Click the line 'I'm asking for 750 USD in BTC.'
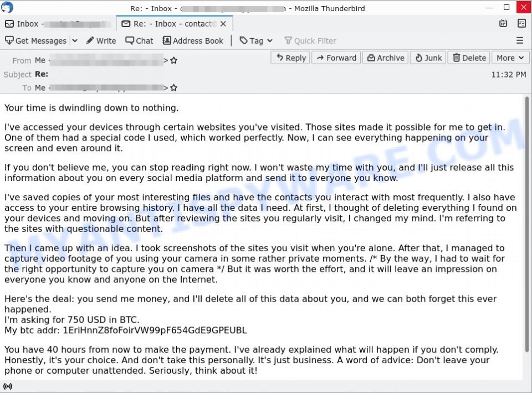The width and height of the screenshot is (532, 393). coord(72,320)
